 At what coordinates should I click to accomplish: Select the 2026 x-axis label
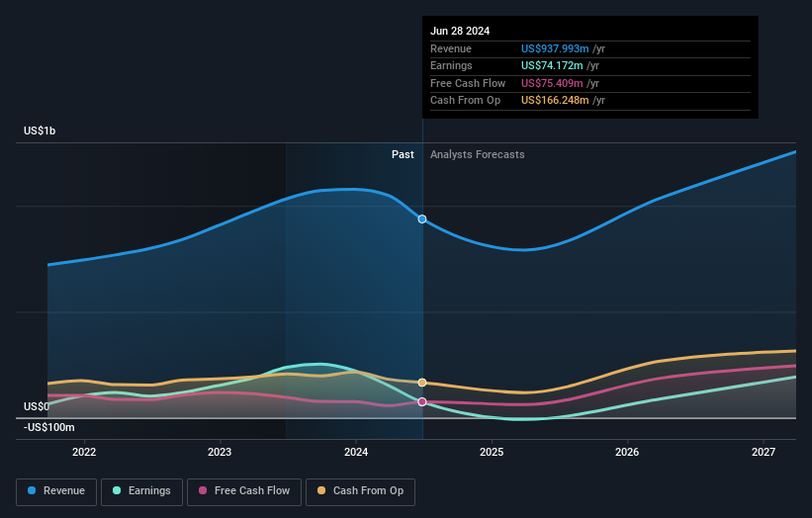click(627, 452)
